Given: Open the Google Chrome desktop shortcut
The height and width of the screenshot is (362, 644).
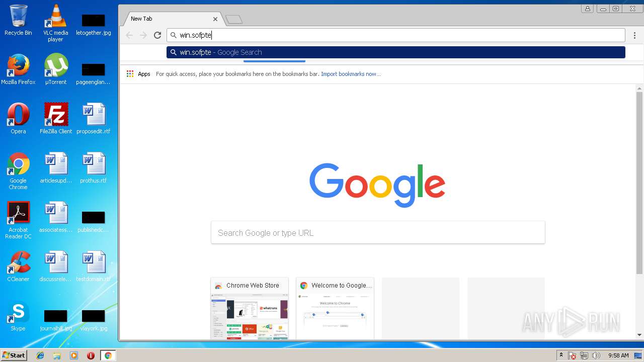Looking at the screenshot, I should (x=18, y=171).
